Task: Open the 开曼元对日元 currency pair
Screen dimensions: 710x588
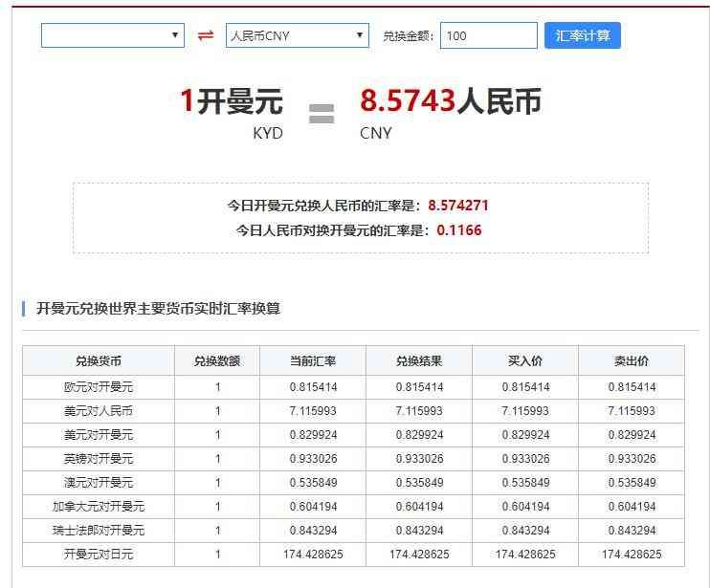Action: coord(99,555)
